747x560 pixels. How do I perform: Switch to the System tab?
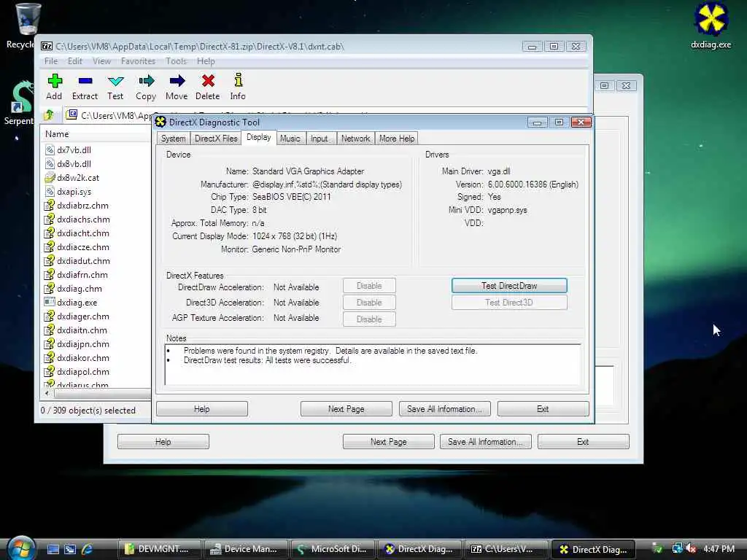click(x=174, y=139)
